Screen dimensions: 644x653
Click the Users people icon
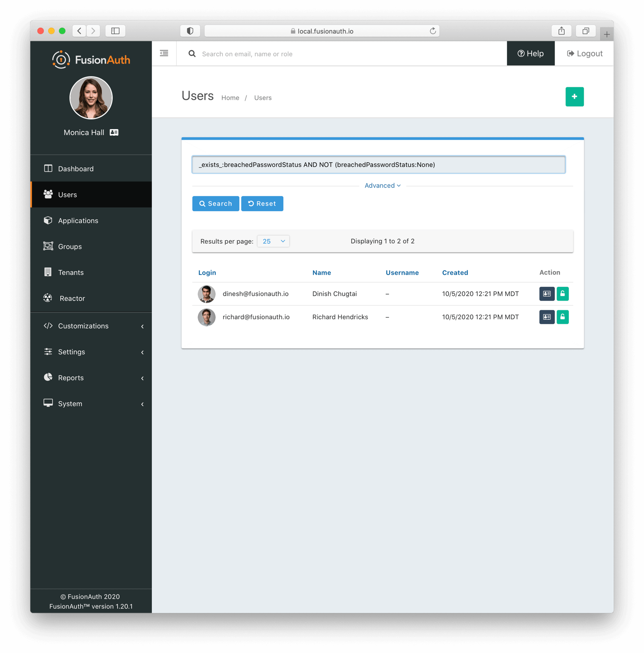48,194
